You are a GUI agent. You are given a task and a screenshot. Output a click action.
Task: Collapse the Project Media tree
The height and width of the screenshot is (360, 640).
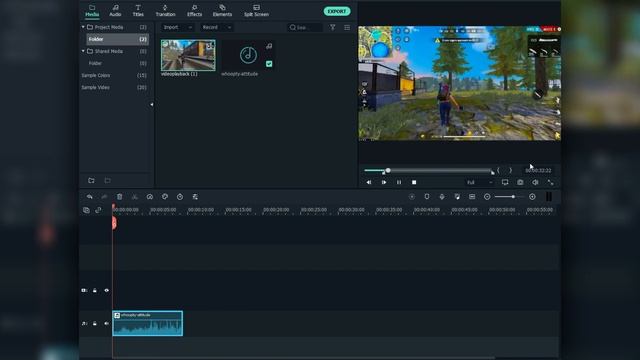[x=83, y=27]
